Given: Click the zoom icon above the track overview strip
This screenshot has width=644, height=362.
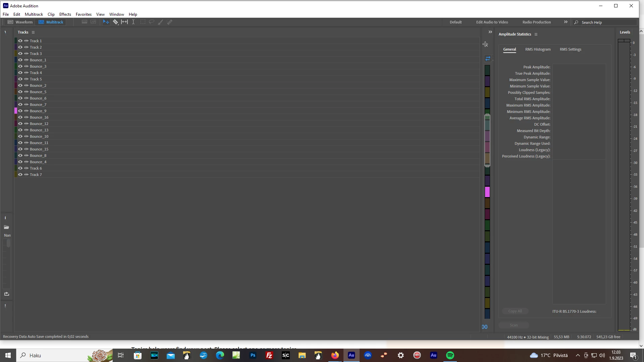Looking at the screenshot, I should click(x=485, y=44).
